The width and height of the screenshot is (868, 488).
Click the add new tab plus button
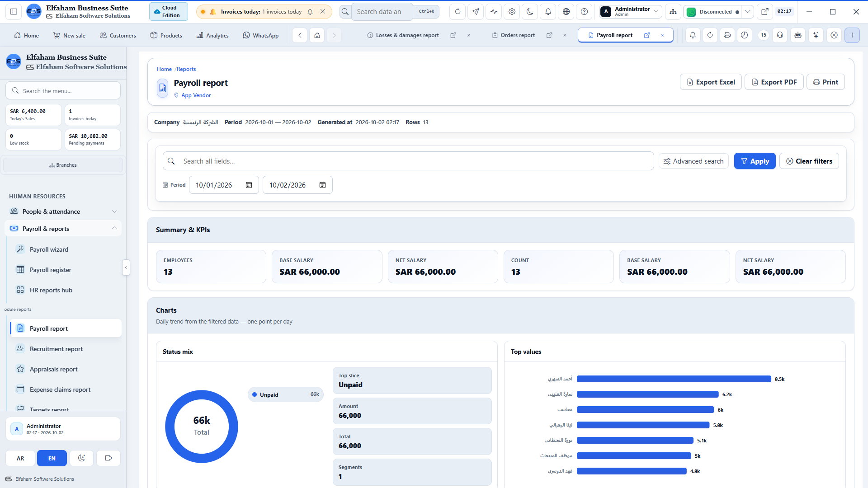[x=852, y=35]
